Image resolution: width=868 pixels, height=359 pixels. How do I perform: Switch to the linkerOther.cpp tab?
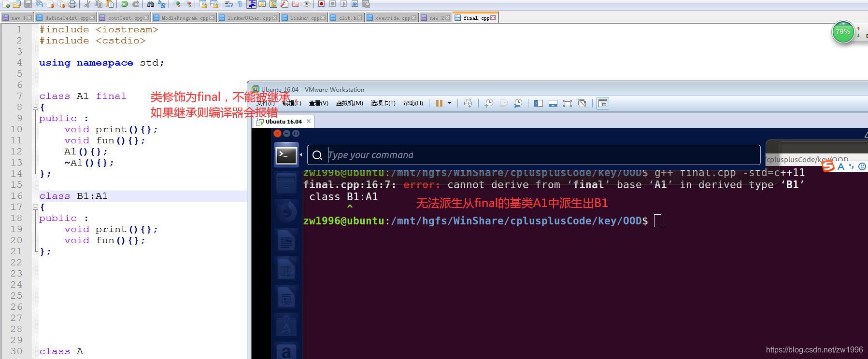[x=249, y=18]
